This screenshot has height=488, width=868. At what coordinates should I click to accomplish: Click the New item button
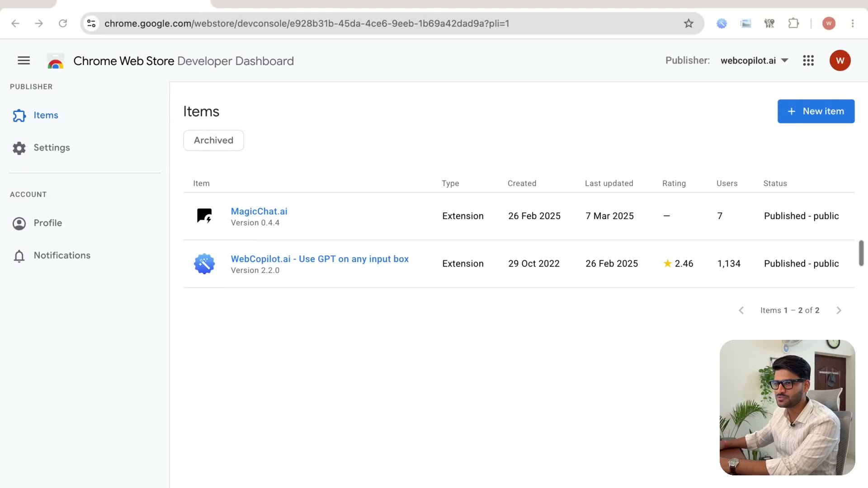click(816, 111)
